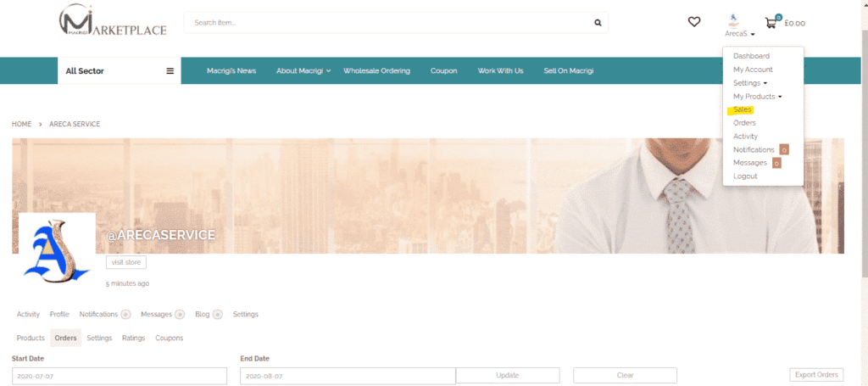Go to Macrigi's News
This screenshot has height=386, width=868.
click(231, 71)
